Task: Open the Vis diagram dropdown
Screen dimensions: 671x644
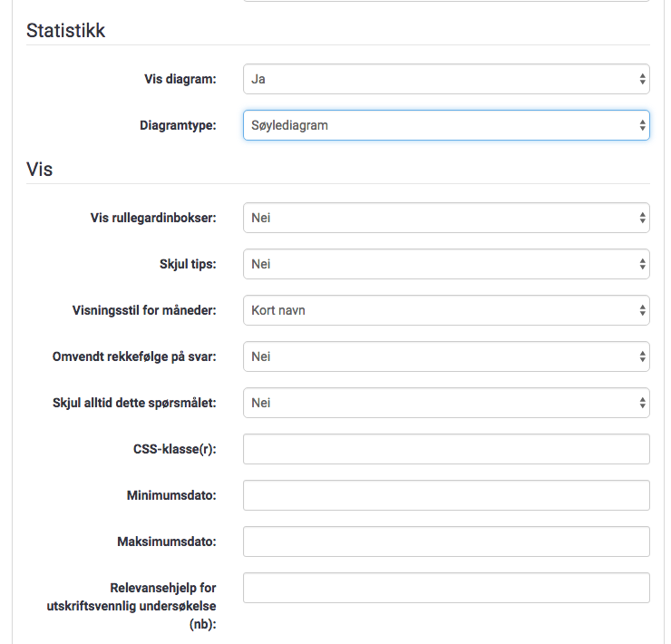Action: (446, 79)
